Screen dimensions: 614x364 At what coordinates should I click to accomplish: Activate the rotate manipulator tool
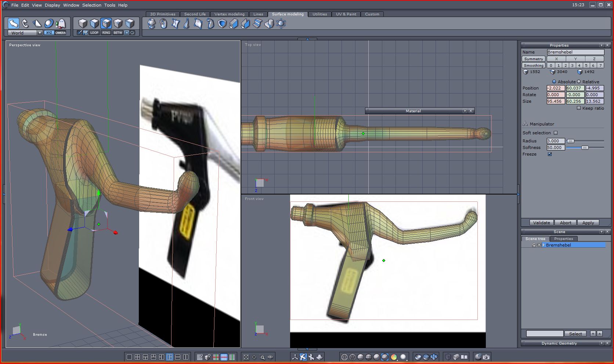click(25, 23)
